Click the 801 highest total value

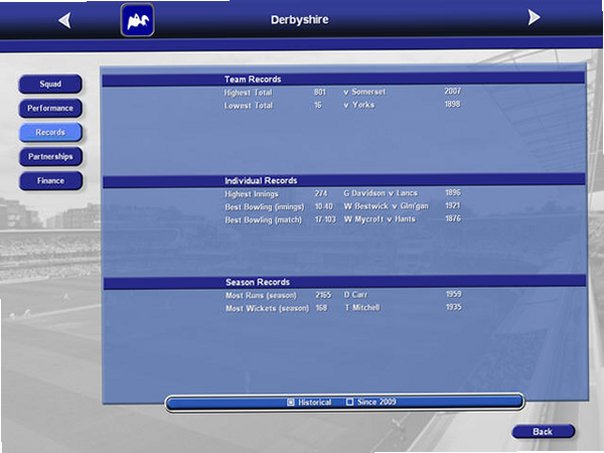(320, 92)
